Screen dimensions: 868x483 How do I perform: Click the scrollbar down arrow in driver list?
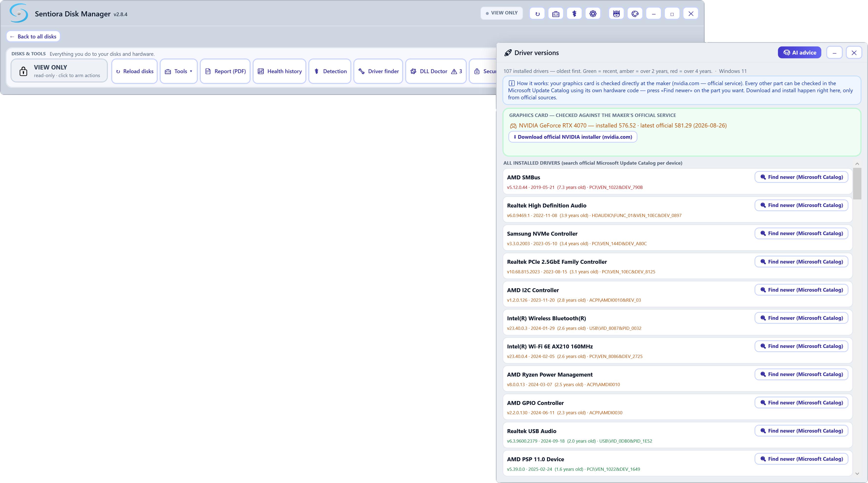click(x=857, y=473)
